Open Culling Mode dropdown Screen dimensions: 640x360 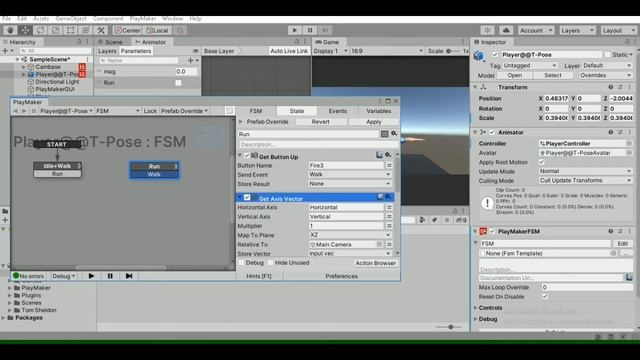[585, 180]
